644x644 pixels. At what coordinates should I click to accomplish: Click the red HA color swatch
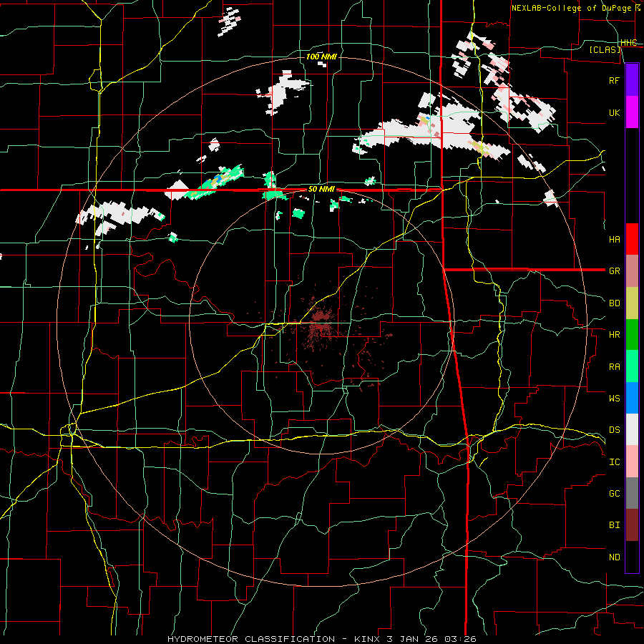[x=632, y=239]
